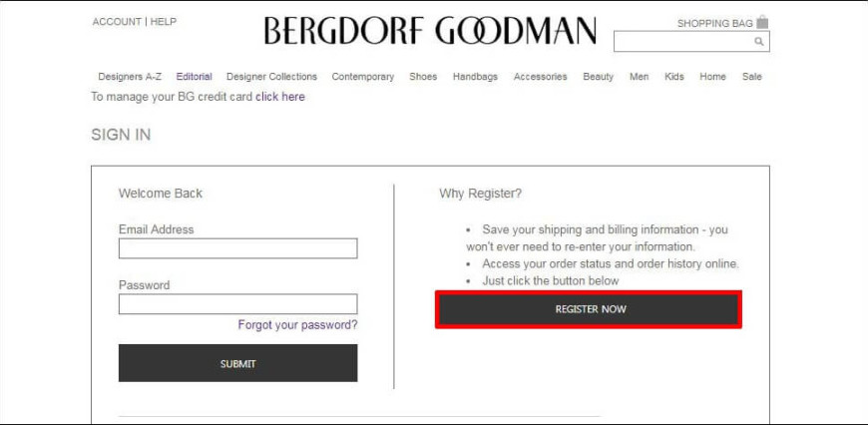Click the BG credit card 'click here' link

click(280, 97)
